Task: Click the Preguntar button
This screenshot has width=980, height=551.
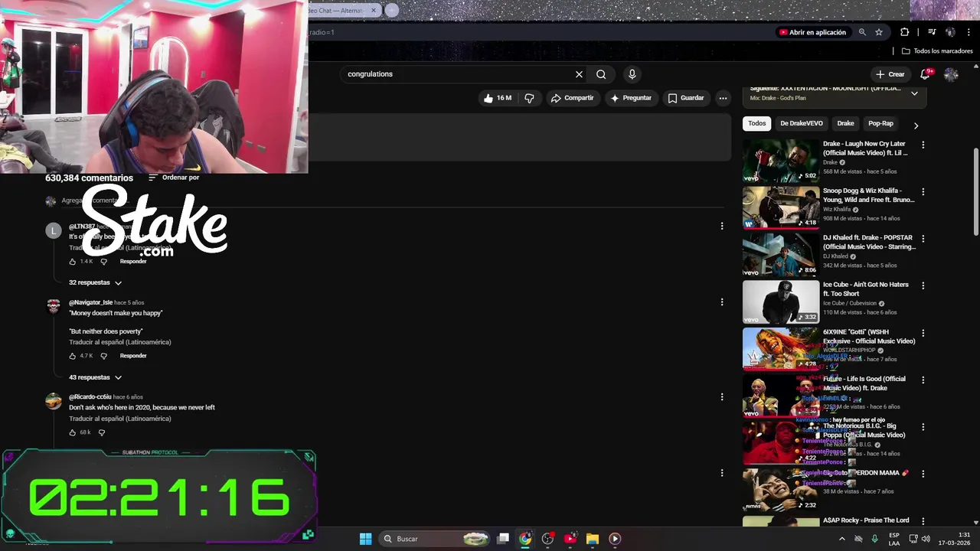Action: pos(631,98)
